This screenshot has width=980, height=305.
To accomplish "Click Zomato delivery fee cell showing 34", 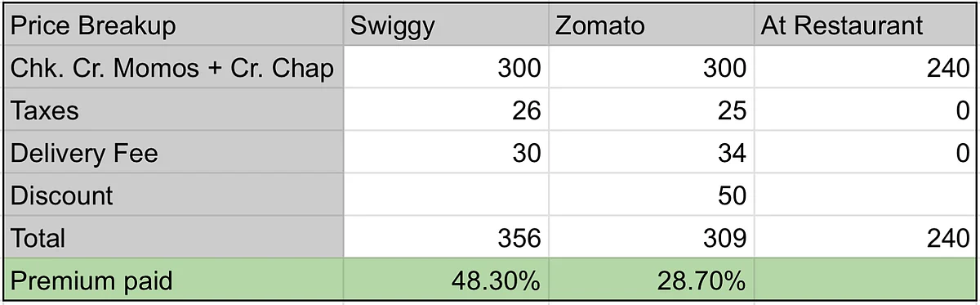I will [651, 153].
